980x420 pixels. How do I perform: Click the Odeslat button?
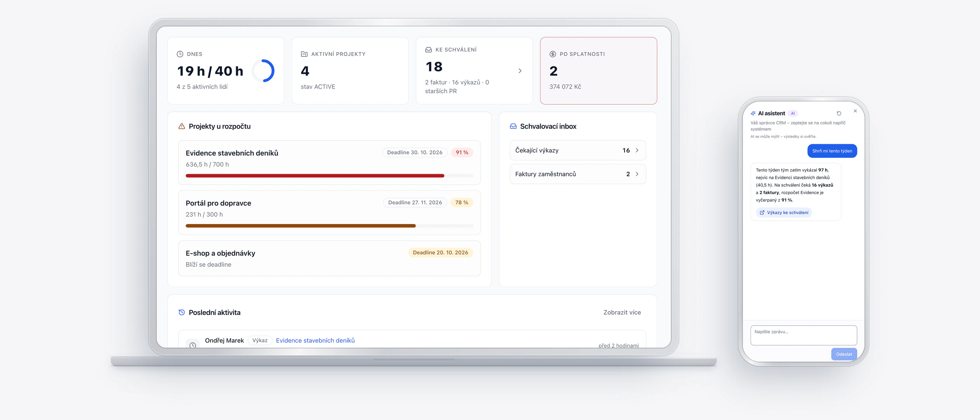[844, 354]
